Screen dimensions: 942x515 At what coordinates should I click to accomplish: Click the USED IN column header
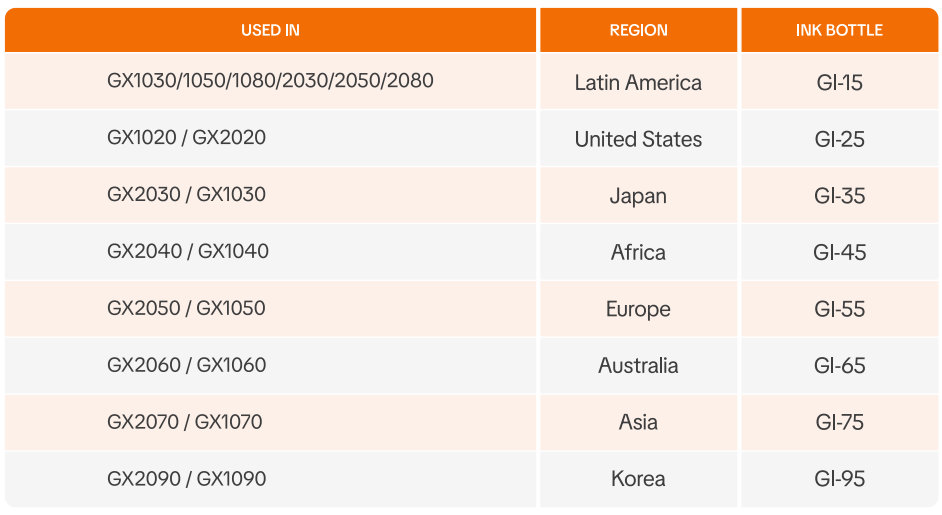[270, 30]
